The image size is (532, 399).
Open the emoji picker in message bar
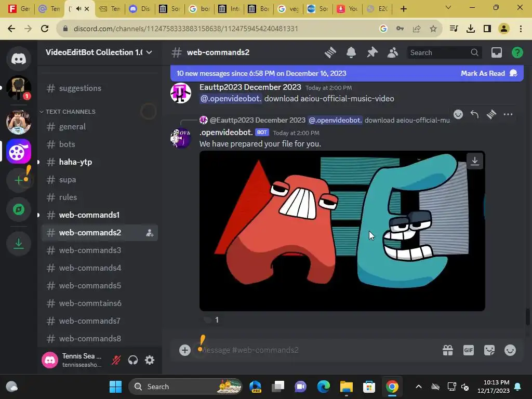click(x=510, y=350)
